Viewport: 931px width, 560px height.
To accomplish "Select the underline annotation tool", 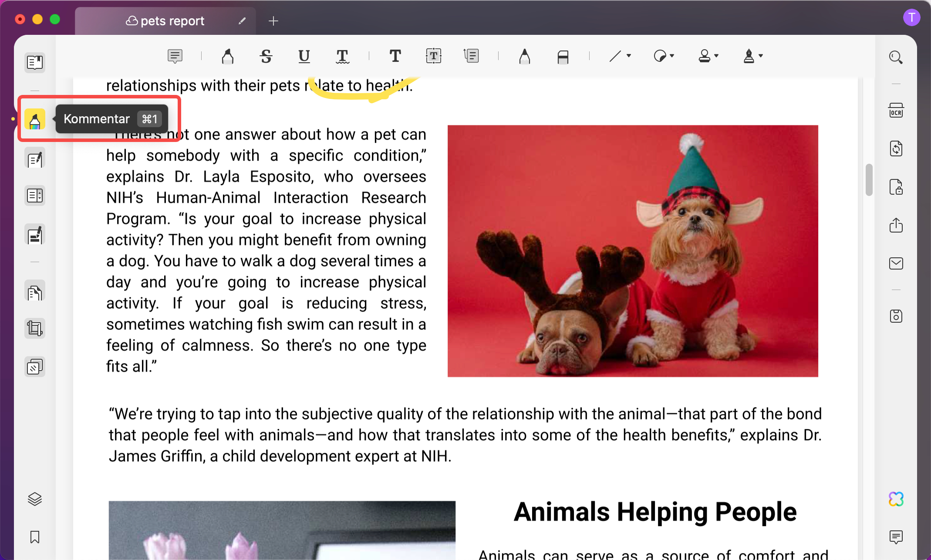I will [x=304, y=56].
